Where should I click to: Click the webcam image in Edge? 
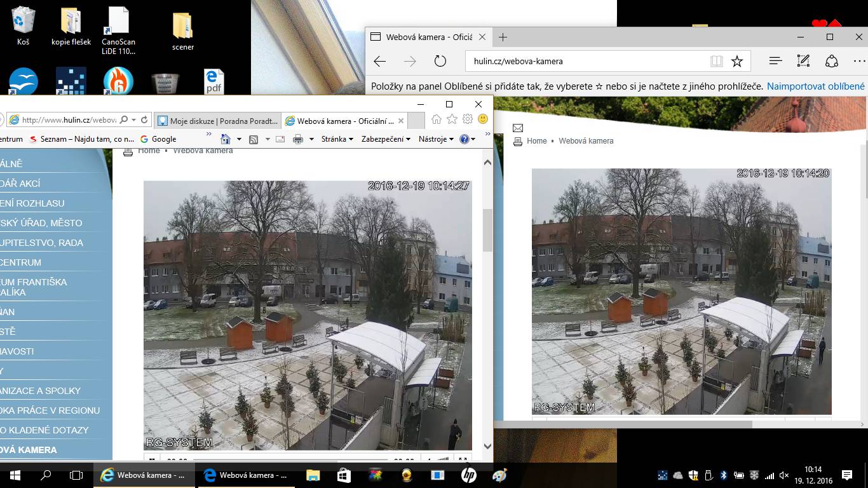[681, 292]
